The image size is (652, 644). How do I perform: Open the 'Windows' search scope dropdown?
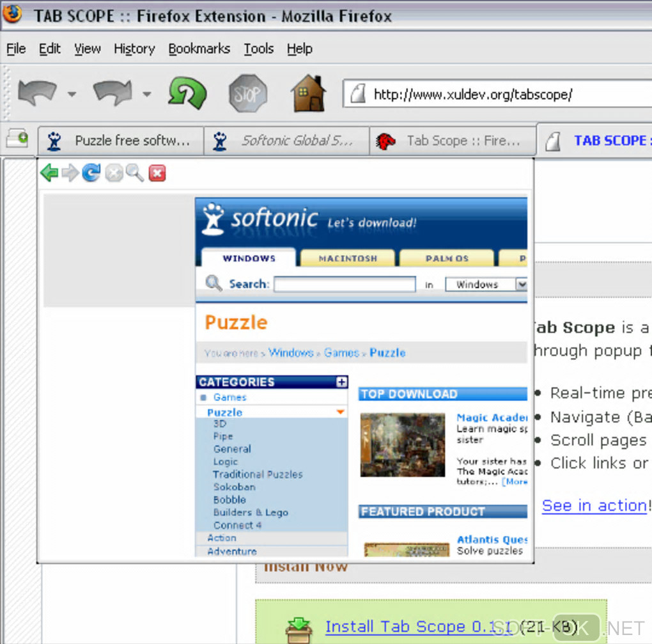point(486,285)
